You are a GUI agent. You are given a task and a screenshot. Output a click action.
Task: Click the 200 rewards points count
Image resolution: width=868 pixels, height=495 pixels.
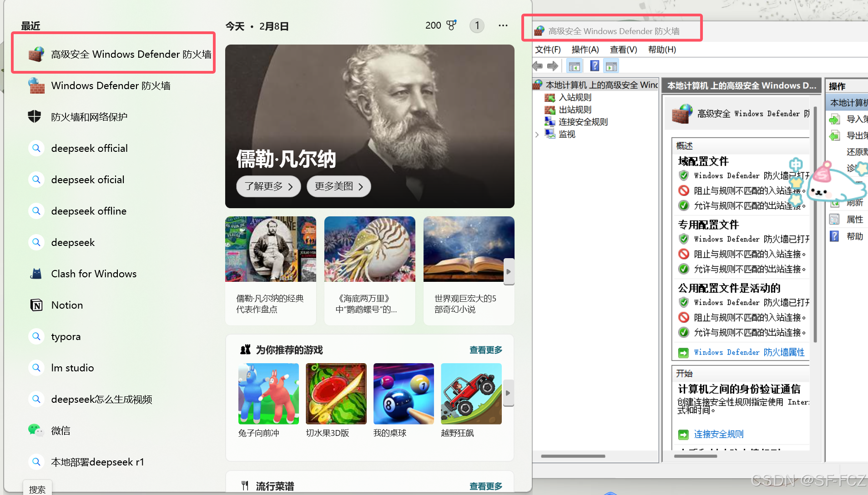(433, 25)
